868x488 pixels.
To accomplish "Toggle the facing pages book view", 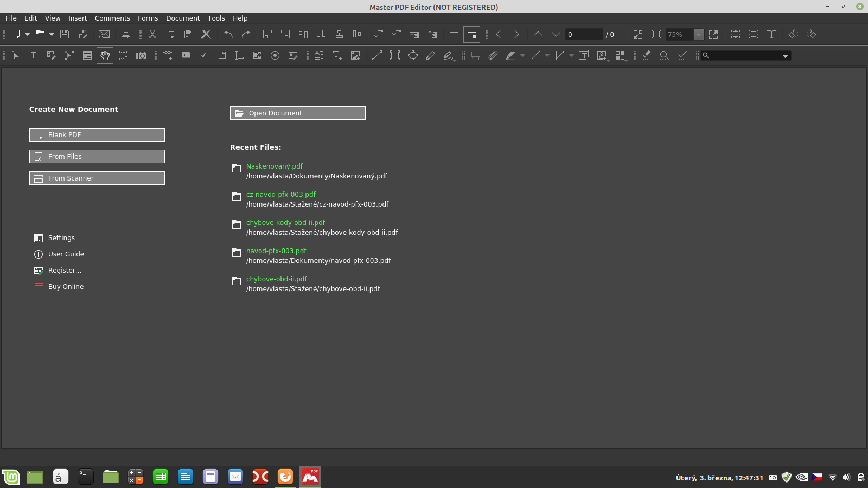I will 771,34.
